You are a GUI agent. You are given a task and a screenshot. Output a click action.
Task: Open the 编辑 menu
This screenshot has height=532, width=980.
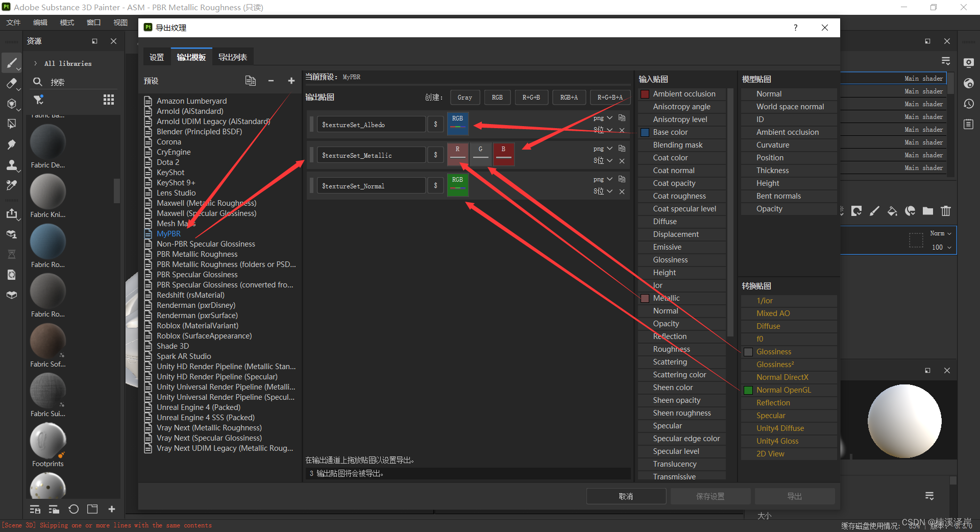click(x=40, y=22)
